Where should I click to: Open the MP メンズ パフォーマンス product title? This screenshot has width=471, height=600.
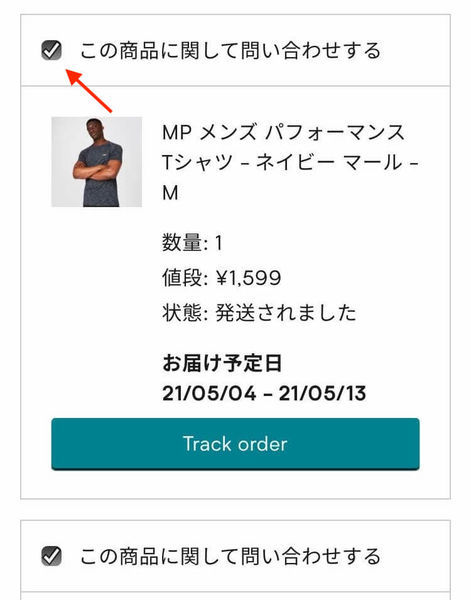[x=283, y=132]
